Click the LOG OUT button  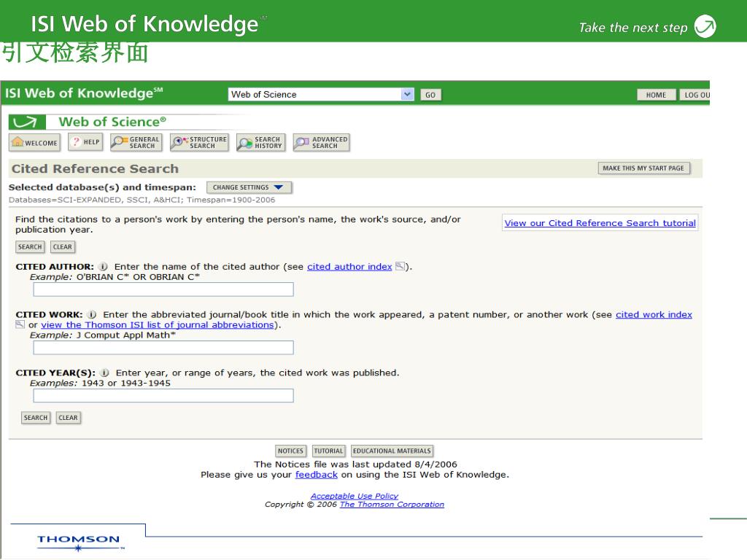tap(694, 95)
